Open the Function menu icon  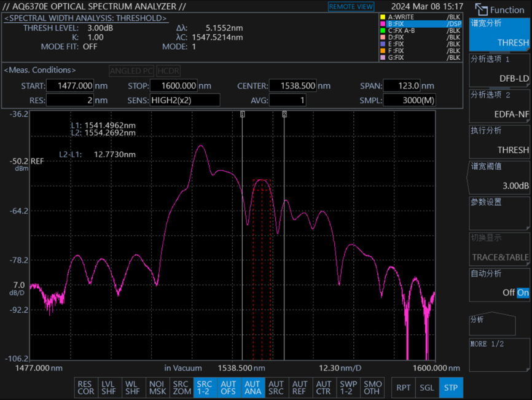tap(481, 10)
